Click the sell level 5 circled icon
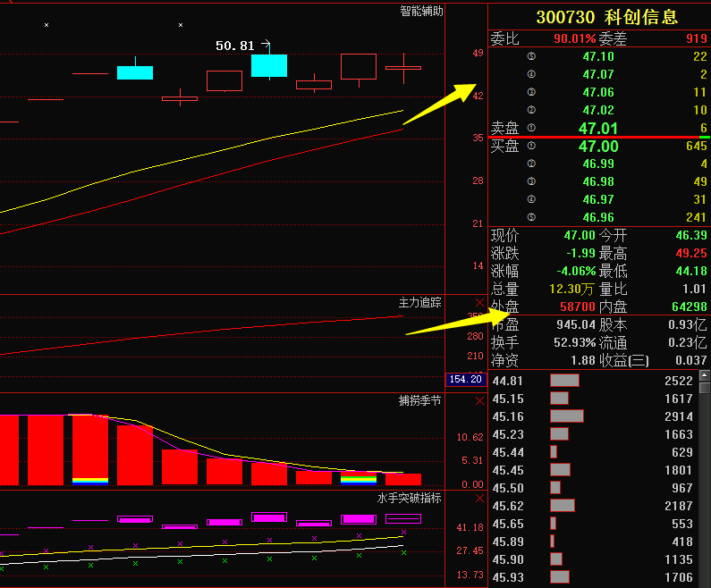The image size is (711, 588). pyautogui.click(x=531, y=56)
